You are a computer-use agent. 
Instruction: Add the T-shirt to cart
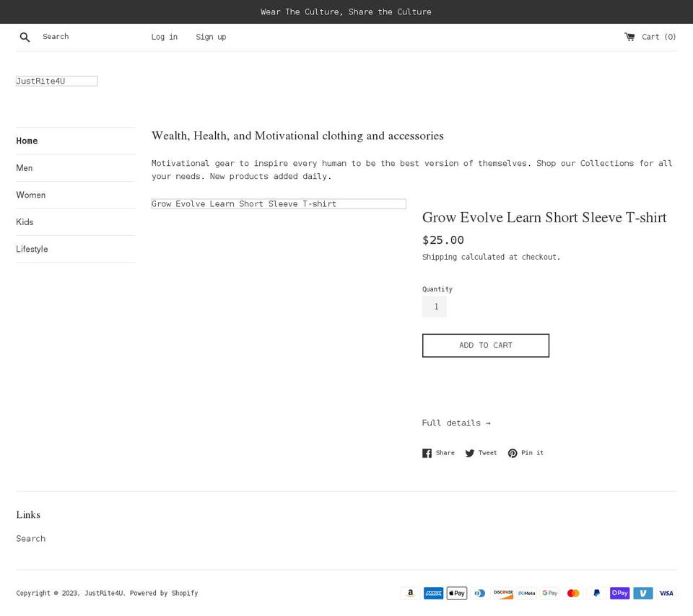486,346
